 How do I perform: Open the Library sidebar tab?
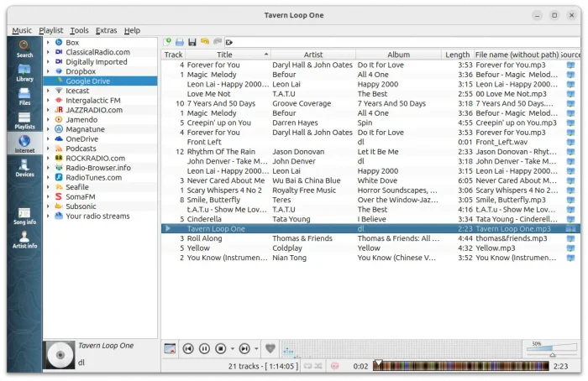click(24, 73)
